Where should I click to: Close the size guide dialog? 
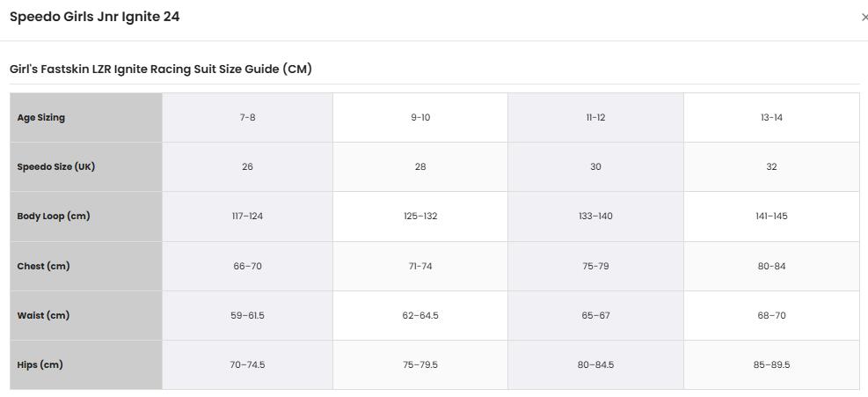864,18
